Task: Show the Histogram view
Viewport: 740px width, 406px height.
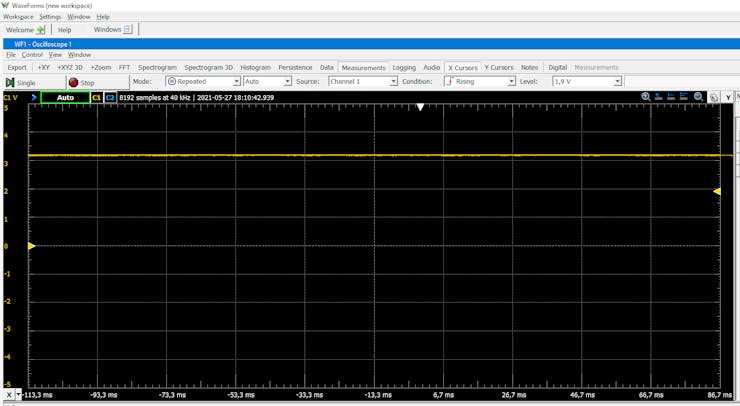Action: (x=255, y=68)
